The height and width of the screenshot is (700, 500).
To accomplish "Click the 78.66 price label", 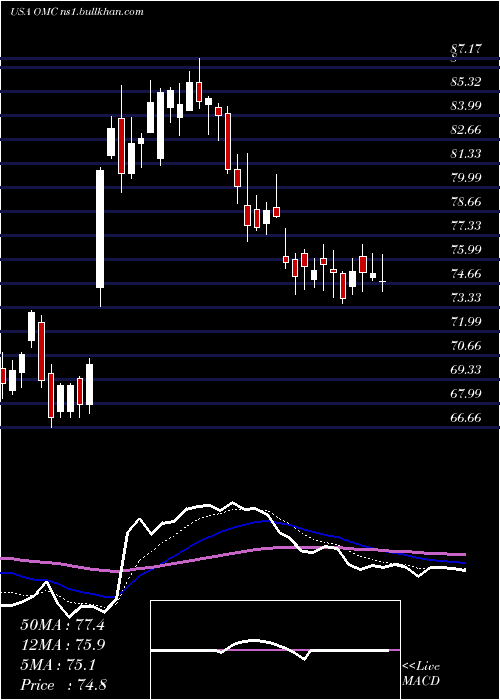I will [x=466, y=202].
